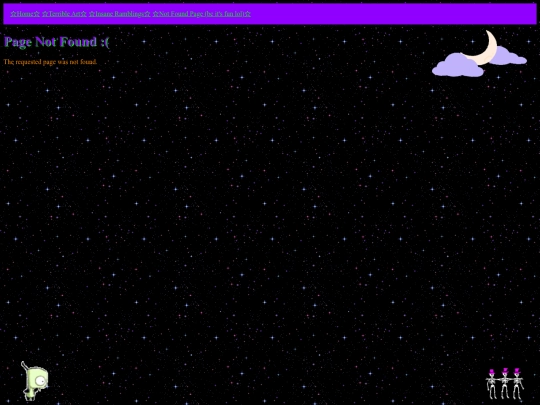Click the dancing skeletons GIF image
This screenshot has height=405, width=540.
(505, 384)
